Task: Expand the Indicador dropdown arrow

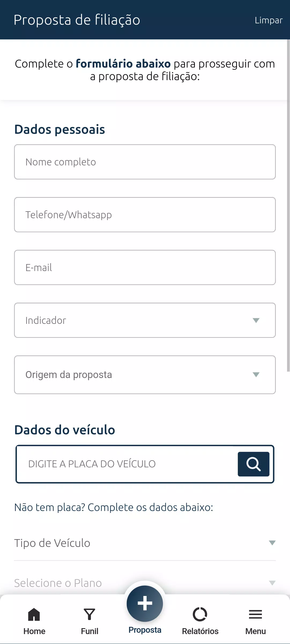Action: 256,320
